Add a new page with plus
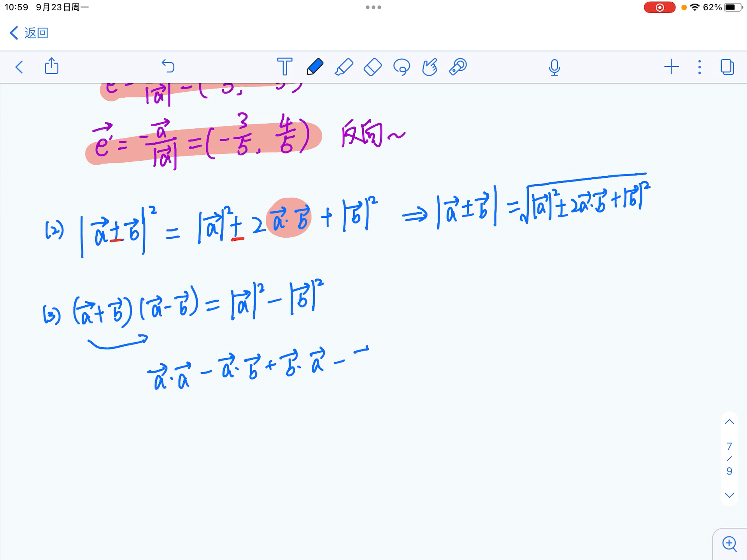 coord(671,67)
